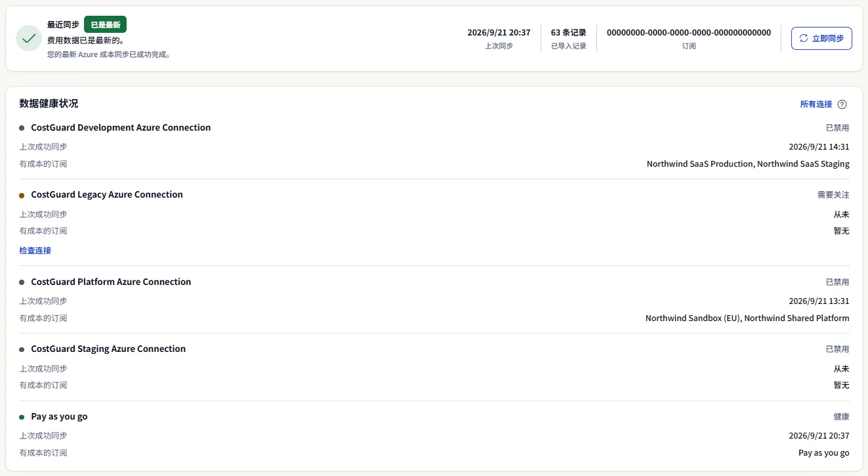The image size is (868, 476).
Task: Click the subscription ID of zeros
Action: pyautogui.click(x=689, y=32)
